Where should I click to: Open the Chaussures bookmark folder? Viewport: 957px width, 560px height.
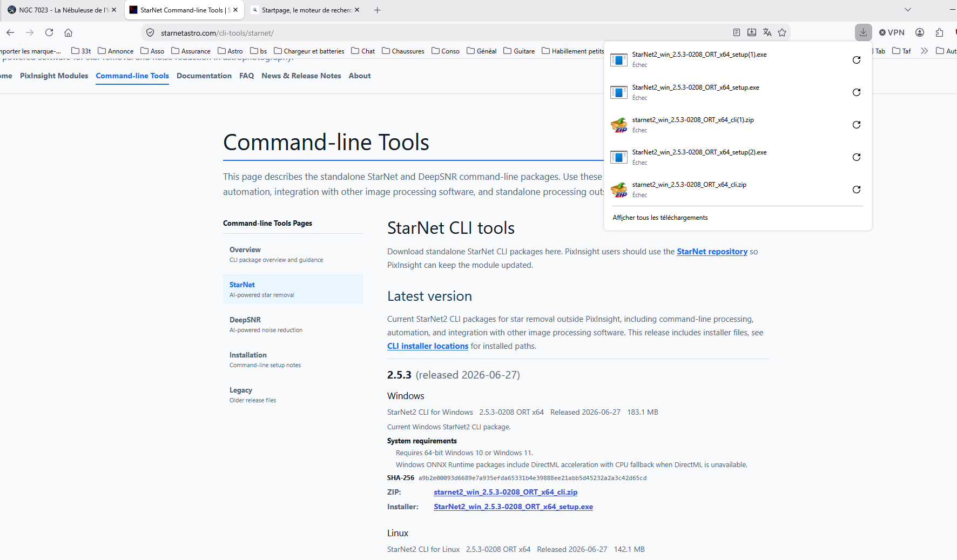[403, 51]
